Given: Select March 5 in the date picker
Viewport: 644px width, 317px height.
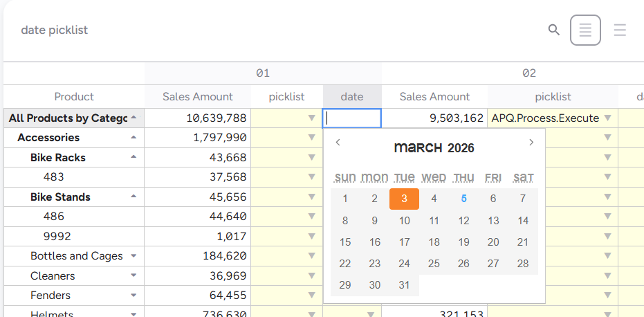Looking at the screenshot, I should point(463,199).
